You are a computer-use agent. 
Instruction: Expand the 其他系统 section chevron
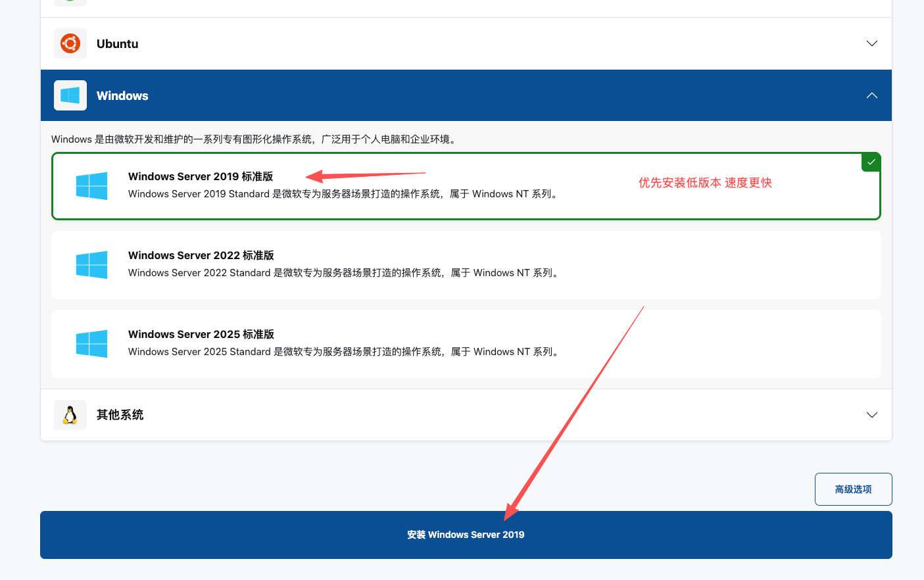[x=872, y=415]
